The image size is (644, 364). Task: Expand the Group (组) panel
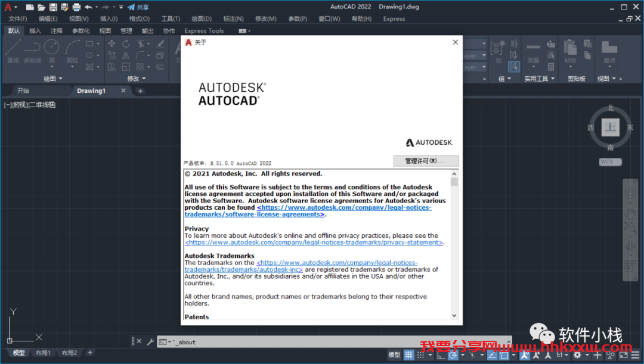coord(505,79)
